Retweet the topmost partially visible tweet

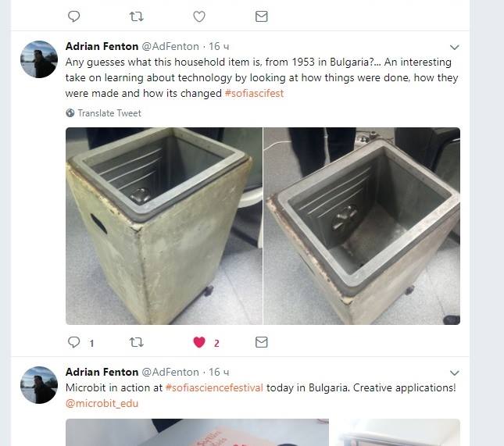[136, 16]
